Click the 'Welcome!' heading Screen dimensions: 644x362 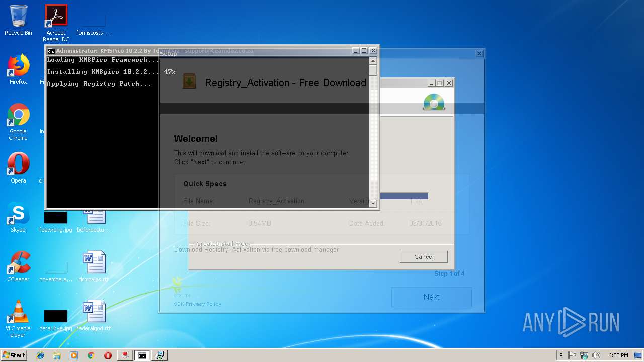[x=196, y=139]
